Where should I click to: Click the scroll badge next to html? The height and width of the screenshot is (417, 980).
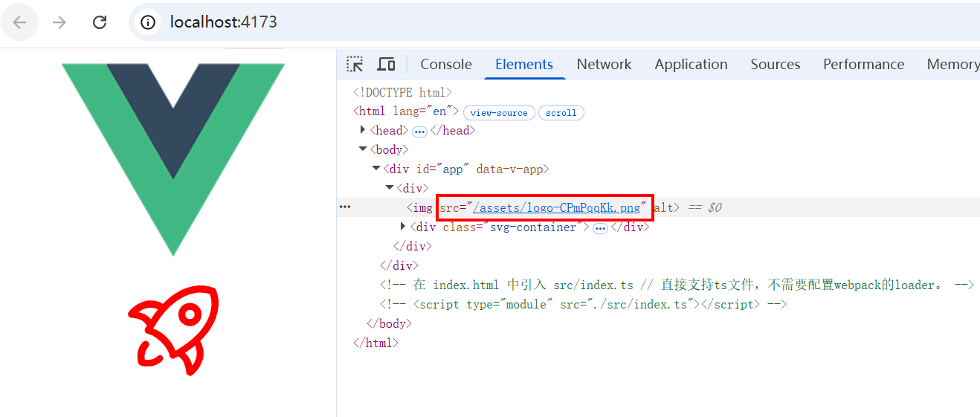[x=561, y=113]
